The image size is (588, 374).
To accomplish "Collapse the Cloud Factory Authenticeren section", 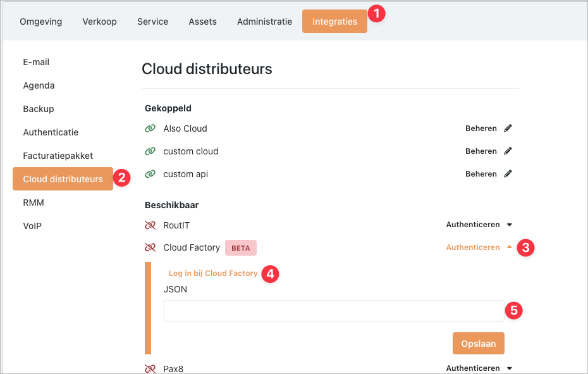I will click(479, 247).
